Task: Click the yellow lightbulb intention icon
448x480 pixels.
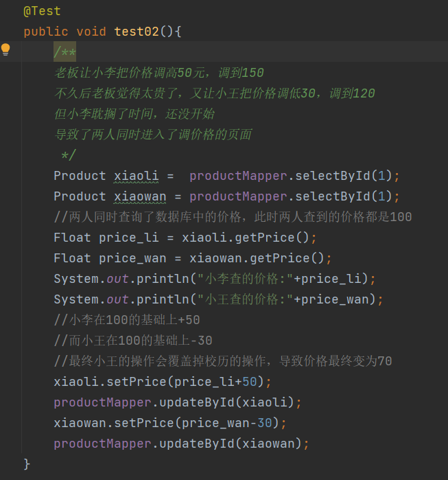Action: pyautogui.click(x=6, y=49)
